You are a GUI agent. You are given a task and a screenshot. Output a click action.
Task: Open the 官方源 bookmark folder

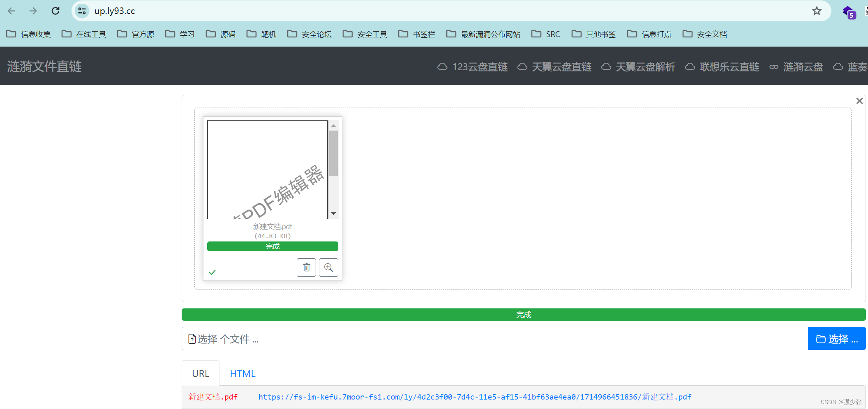[x=136, y=34]
